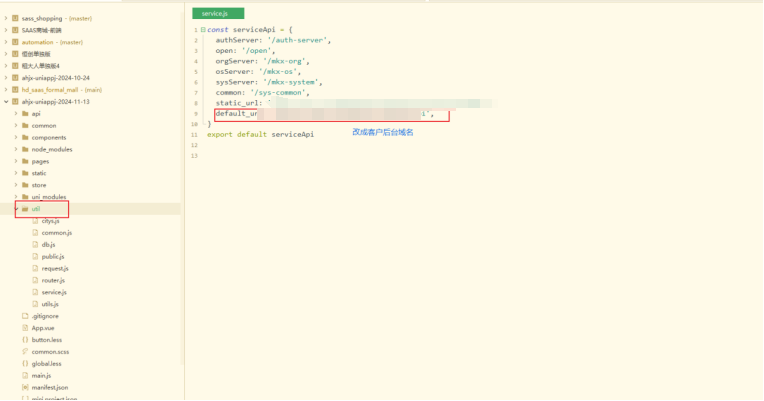Place cursor on static_url key

point(239,103)
